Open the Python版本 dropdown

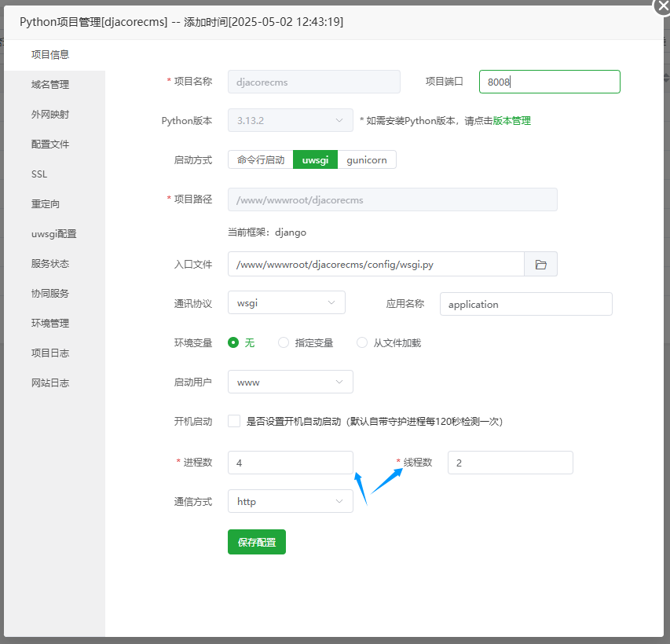point(290,120)
